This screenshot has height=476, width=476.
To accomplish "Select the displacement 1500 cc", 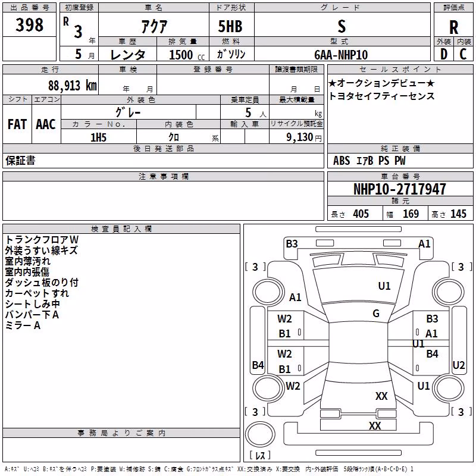I will pyautogui.click(x=187, y=55).
